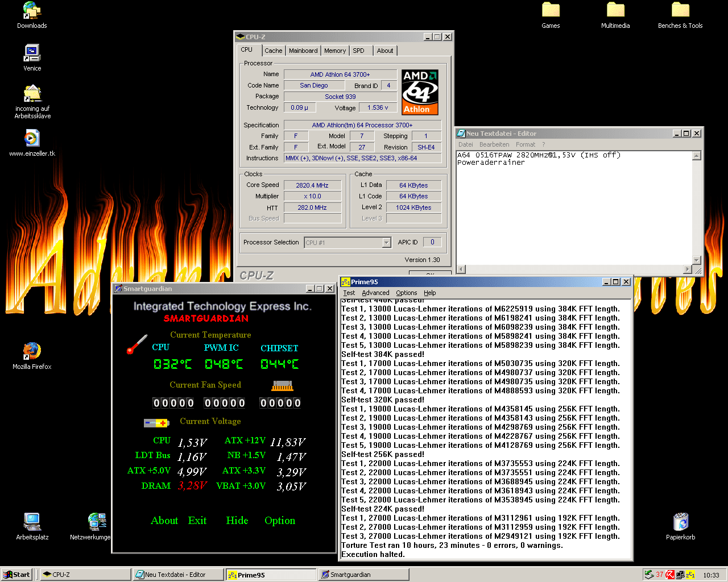Open the incoming auf Arbeitssklave folder
728x582 pixels.
click(32, 102)
